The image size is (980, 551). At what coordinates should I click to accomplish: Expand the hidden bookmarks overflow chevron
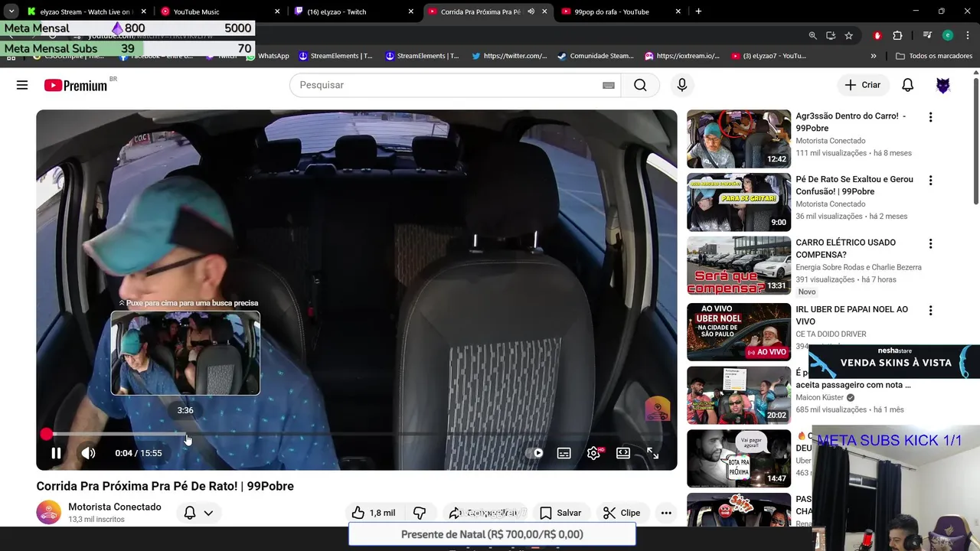pyautogui.click(x=874, y=56)
